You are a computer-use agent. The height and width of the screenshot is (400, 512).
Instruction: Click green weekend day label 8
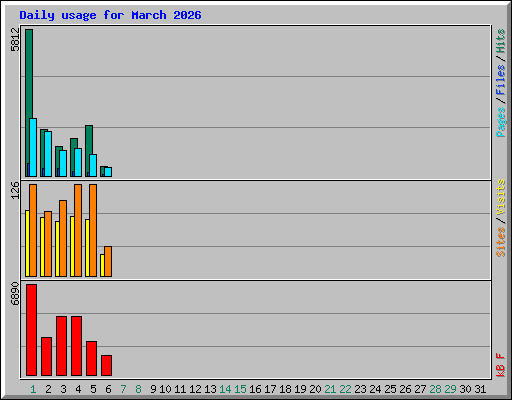(138, 389)
